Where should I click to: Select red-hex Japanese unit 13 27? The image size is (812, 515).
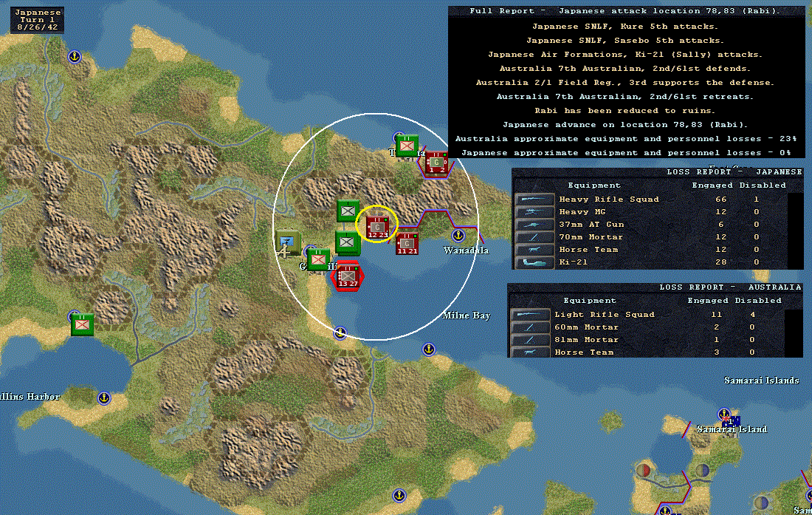point(348,275)
